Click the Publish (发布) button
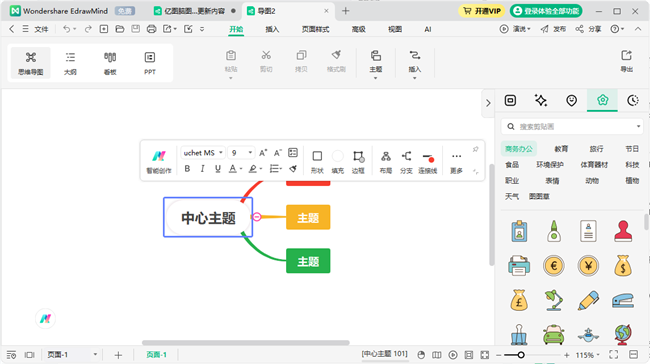 pos(553,29)
